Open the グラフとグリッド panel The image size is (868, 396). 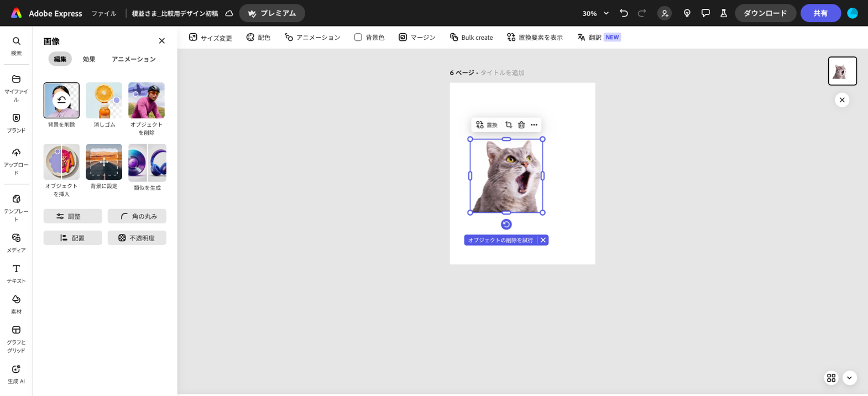16,338
